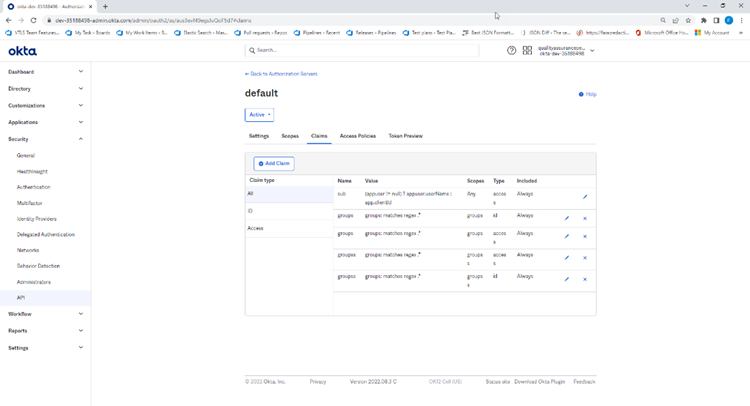Edit the groups claim of type access

tap(567, 236)
